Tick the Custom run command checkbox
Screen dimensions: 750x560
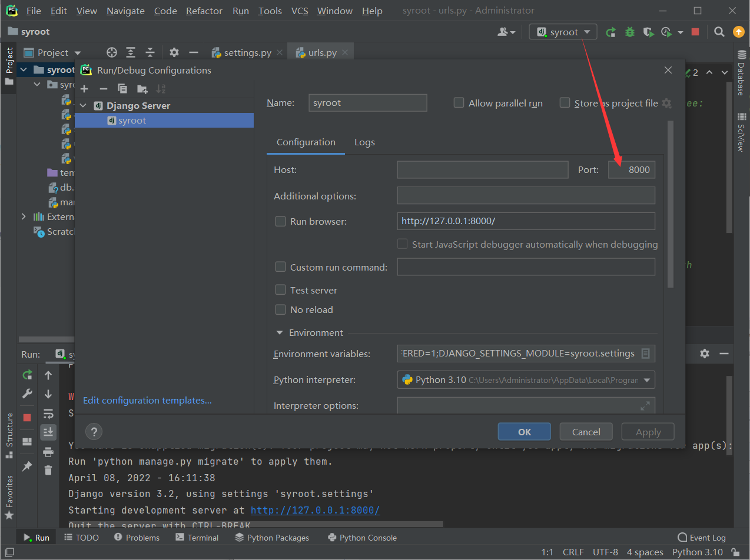coord(281,267)
